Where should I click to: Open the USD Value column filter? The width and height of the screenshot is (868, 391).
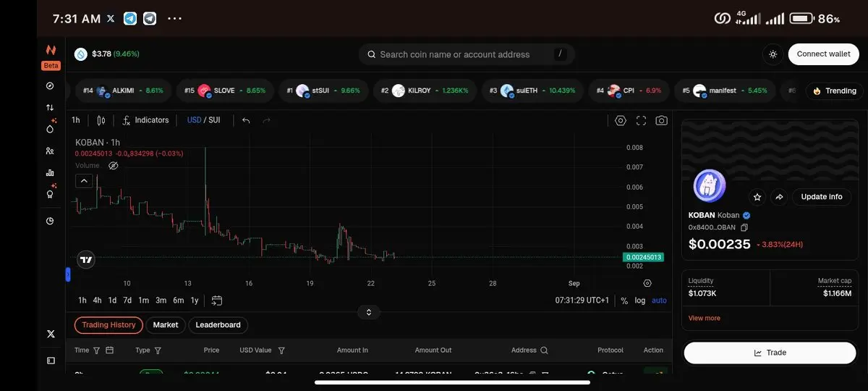point(281,350)
